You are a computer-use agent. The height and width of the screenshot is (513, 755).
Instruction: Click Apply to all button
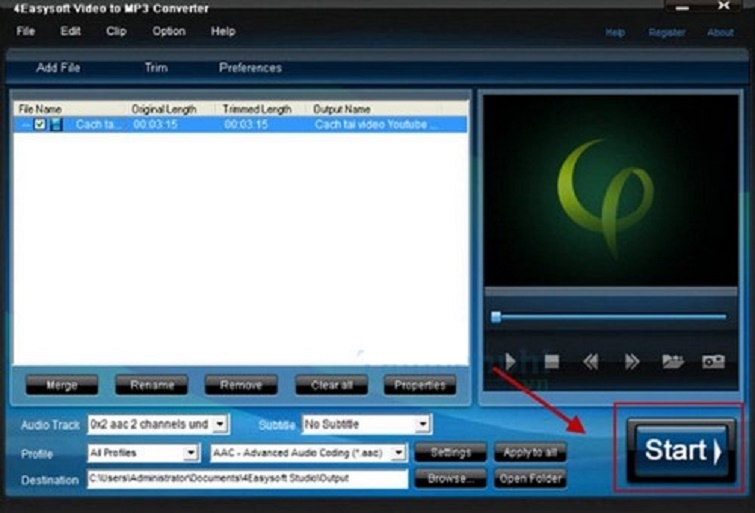tap(530, 452)
